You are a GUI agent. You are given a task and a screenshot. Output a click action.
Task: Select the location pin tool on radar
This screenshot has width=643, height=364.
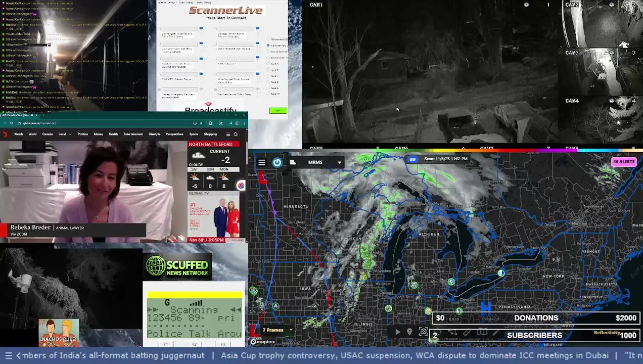(x=409, y=332)
